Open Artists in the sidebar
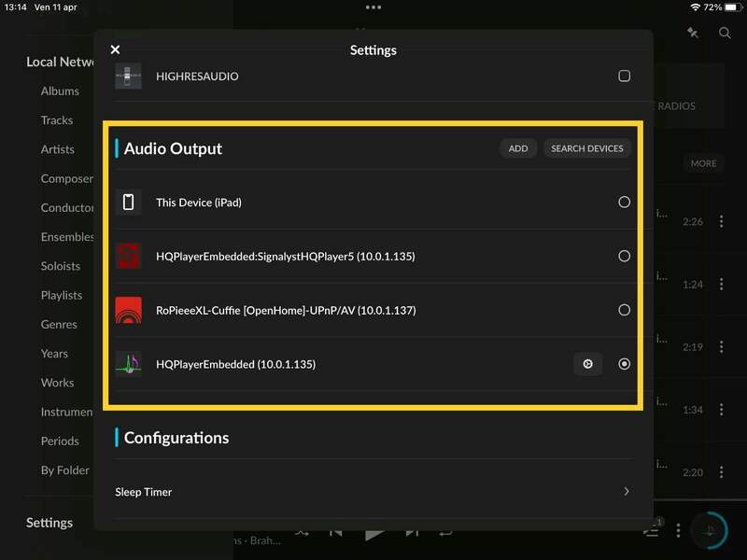Screen dimensions: 747x560 pyautogui.click(x=58, y=149)
